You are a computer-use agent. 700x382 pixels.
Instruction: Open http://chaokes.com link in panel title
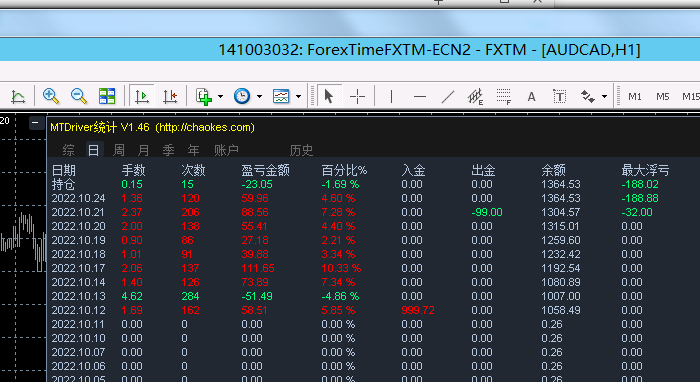tap(205, 128)
